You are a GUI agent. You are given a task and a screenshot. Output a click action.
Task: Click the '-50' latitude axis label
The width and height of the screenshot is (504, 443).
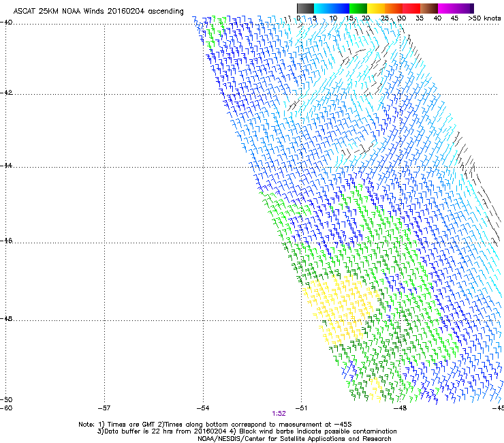pyautogui.click(x=6, y=399)
